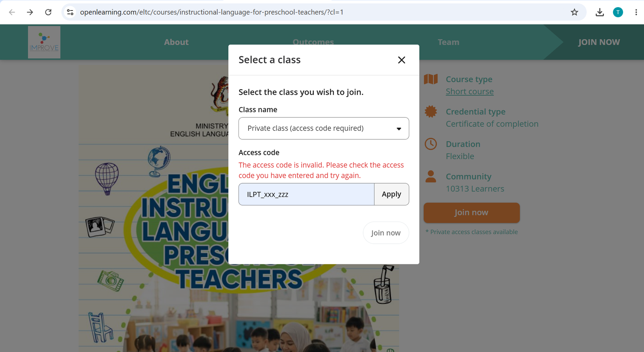Click the URL address bar
Screen dimensions: 644x352
[x=322, y=12]
